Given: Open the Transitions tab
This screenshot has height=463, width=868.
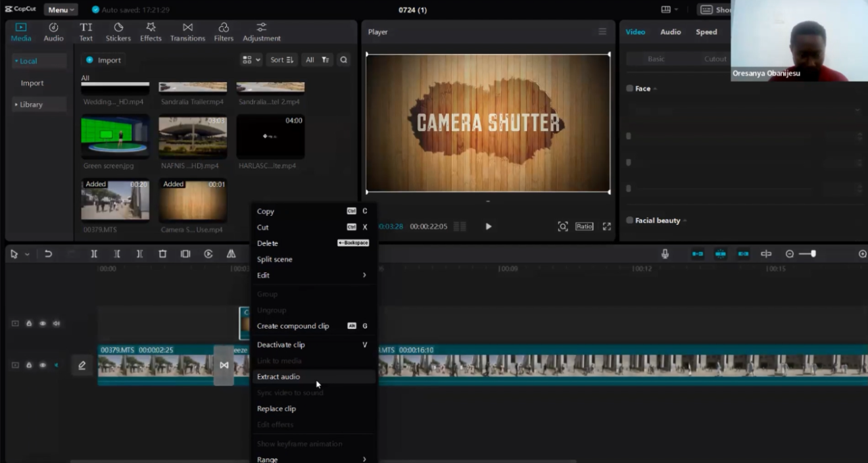Looking at the screenshot, I should coord(187,32).
